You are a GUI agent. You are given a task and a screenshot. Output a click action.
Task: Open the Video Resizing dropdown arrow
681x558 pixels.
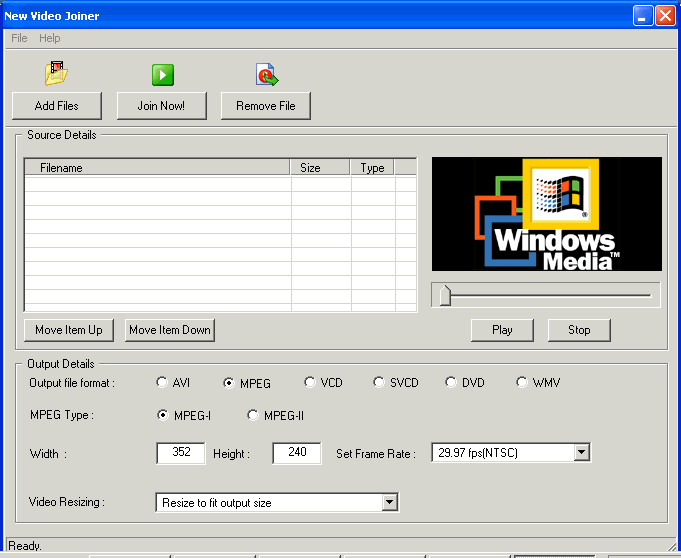(390, 502)
